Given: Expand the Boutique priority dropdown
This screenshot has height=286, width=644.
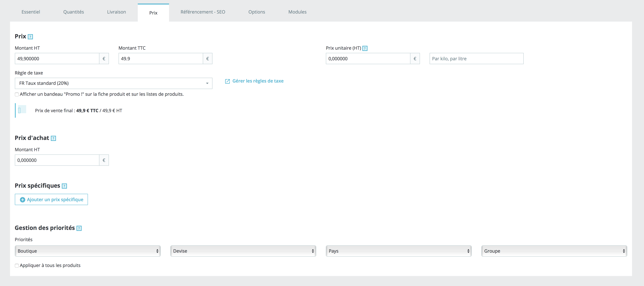Looking at the screenshot, I should click(87, 251).
